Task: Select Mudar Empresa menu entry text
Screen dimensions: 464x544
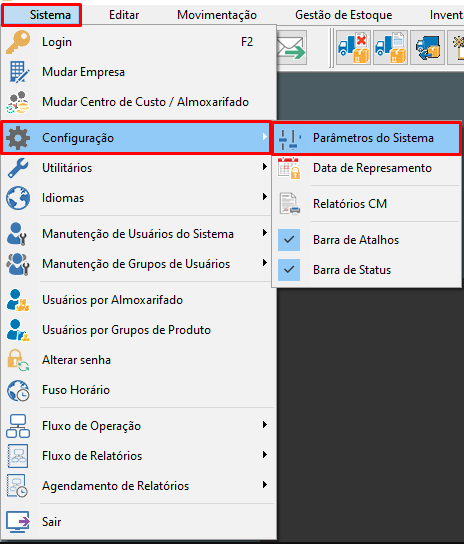Action: pos(83,72)
